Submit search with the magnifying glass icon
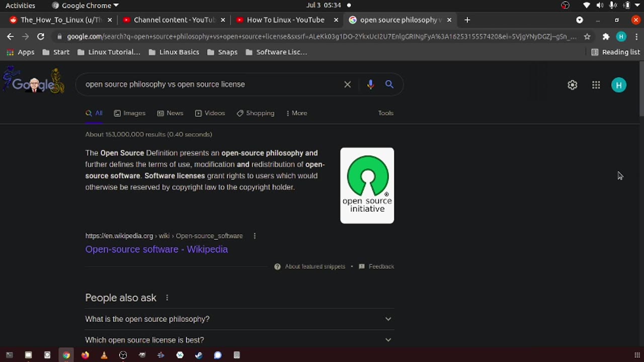The height and width of the screenshot is (362, 644). tap(389, 84)
